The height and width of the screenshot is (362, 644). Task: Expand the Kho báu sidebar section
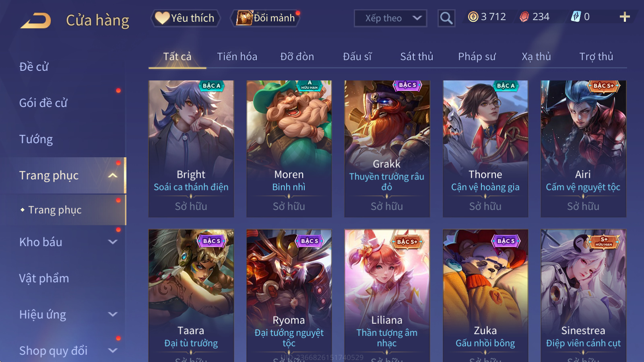113,242
